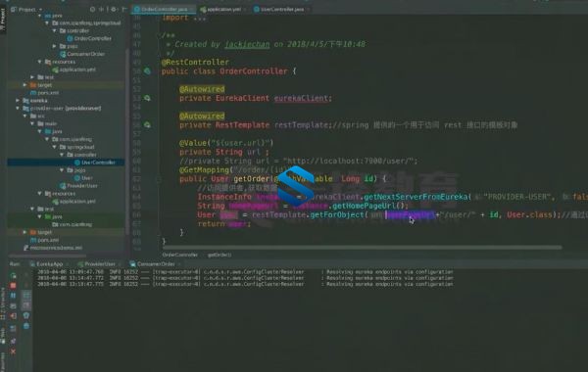Screen dimensions: 588x372
Task: Click the Exit icon in the Run panel
Action: [x=13, y=316]
